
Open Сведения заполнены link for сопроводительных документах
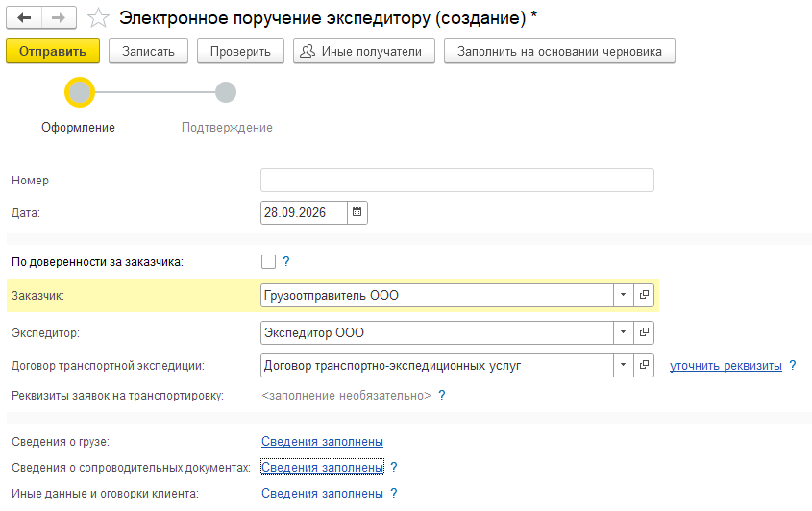tap(322, 468)
